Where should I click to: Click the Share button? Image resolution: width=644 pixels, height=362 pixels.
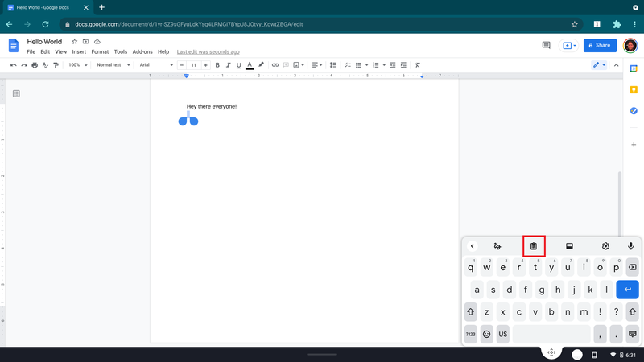pos(600,45)
